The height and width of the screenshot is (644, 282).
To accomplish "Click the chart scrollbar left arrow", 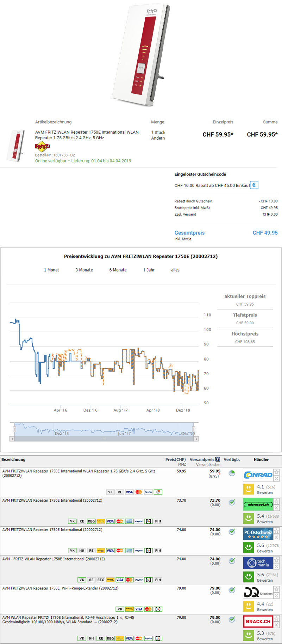I will pos(12,439).
